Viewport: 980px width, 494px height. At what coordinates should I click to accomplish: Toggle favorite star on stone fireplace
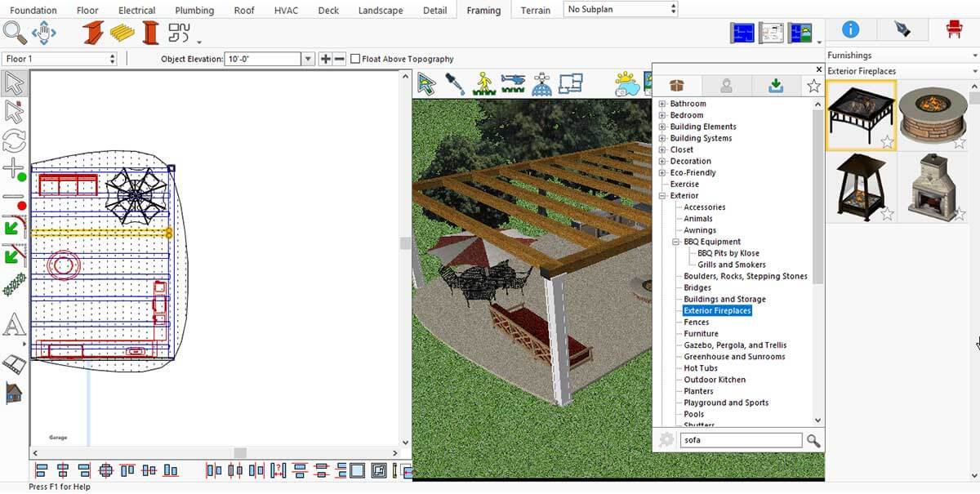(x=960, y=214)
